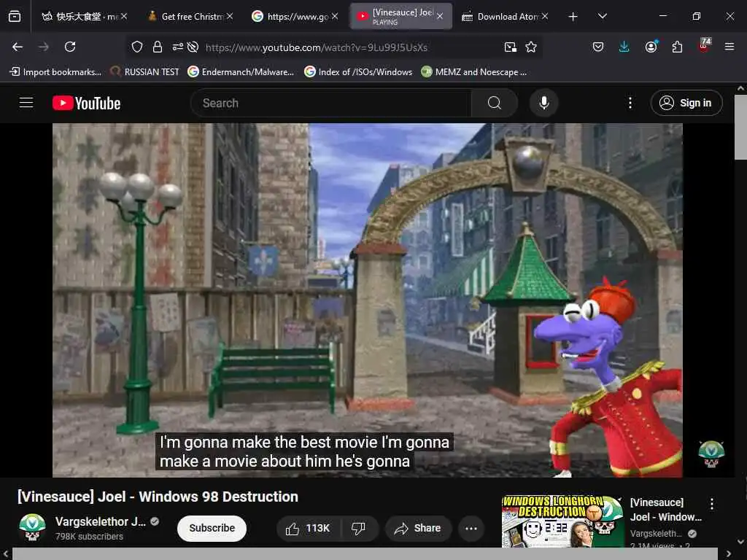This screenshot has height=560, width=747.
Task: Open the RUSSIAN TEST bookmark
Action: tap(145, 72)
